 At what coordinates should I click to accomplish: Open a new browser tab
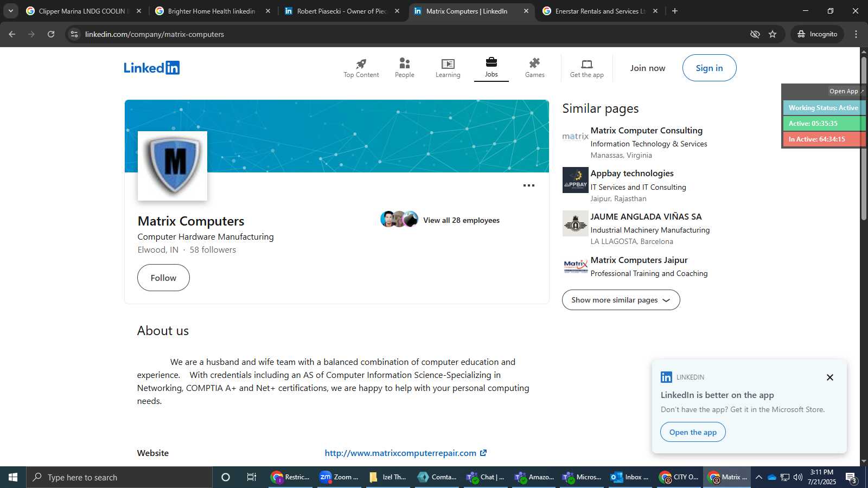click(675, 11)
